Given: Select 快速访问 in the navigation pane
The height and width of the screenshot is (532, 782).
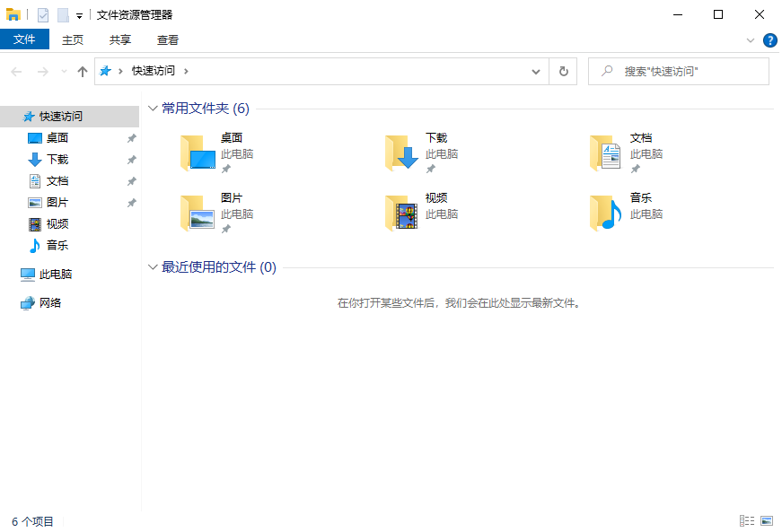Looking at the screenshot, I should pos(69,116).
